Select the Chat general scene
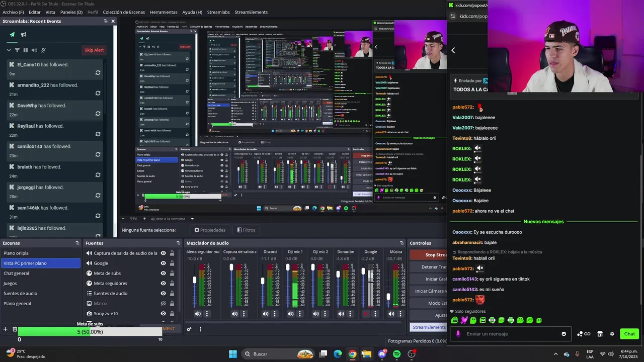This screenshot has width=644, height=362. pos(40,273)
